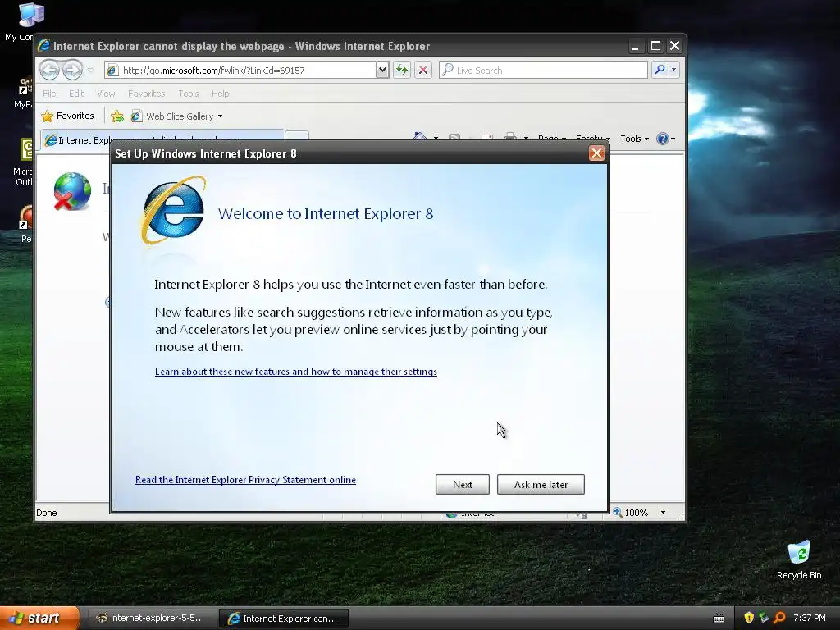Click the orange magnifier tray icon
840x630 pixels.
click(x=779, y=618)
